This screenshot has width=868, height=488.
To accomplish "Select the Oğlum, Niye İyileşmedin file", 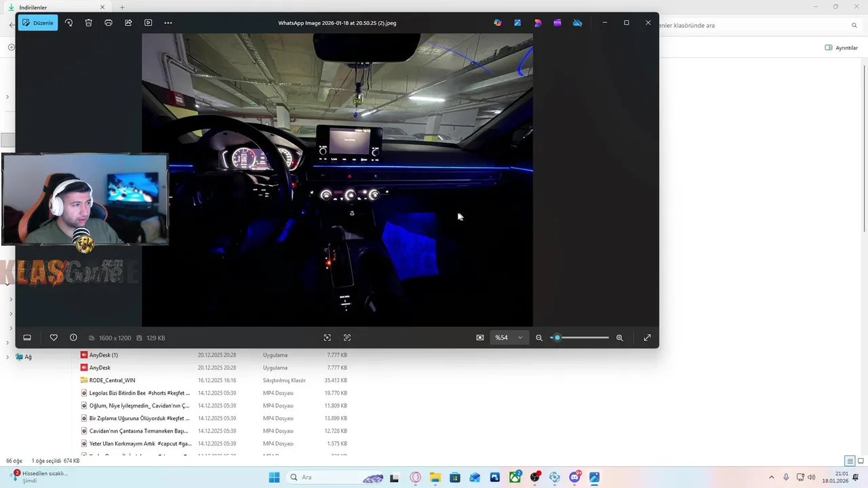I will 214,405.
